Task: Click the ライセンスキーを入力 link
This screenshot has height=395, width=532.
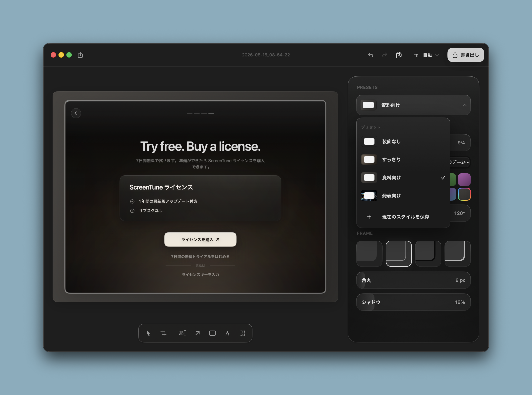Action: (x=200, y=275)
